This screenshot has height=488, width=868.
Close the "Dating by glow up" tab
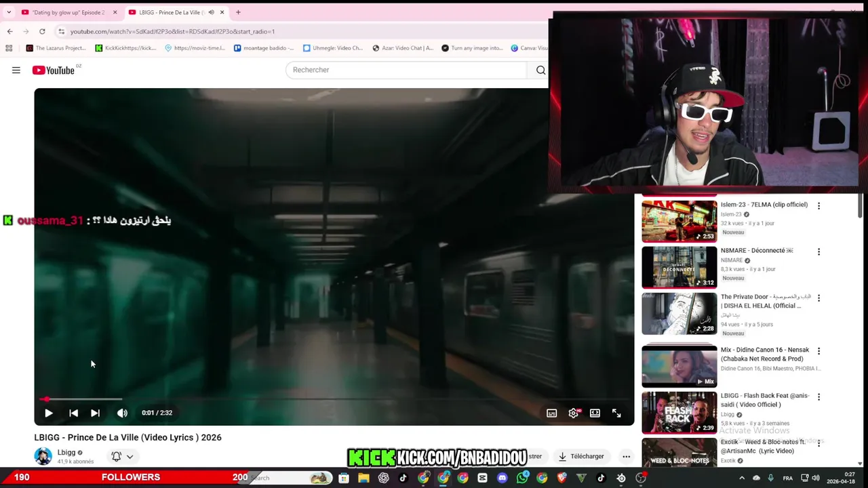(x=115, y=12)
